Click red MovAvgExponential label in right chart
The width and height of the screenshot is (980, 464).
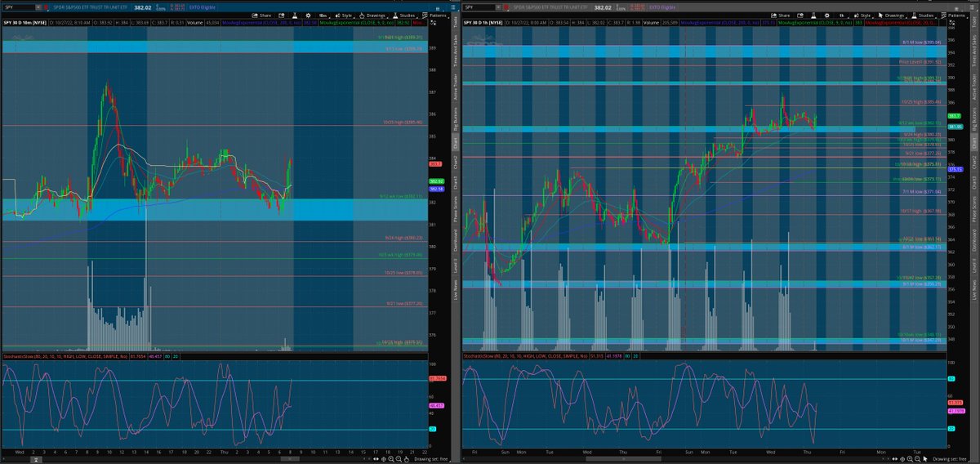click(x=901, y=23)
